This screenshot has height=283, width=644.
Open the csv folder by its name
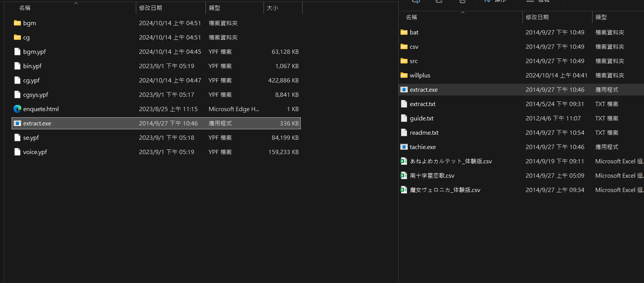pos(414,46)
